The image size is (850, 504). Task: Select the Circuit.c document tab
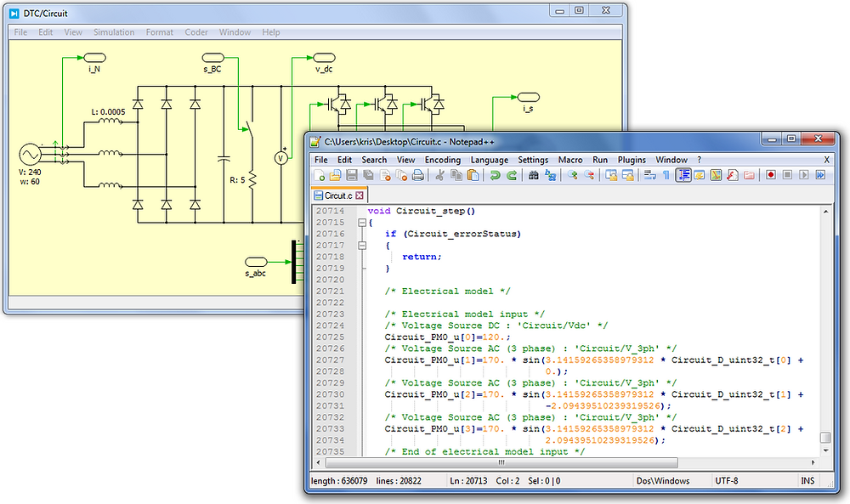coord(339,195)
